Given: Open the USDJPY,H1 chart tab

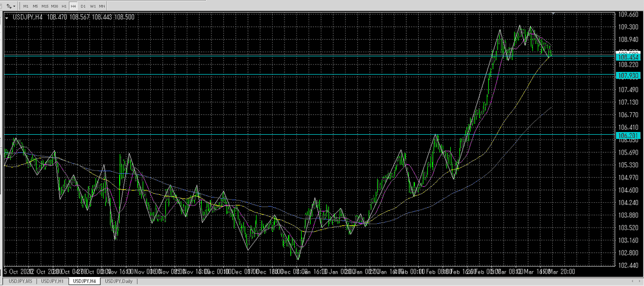Looking at the screenshot, I should (53, 281).
